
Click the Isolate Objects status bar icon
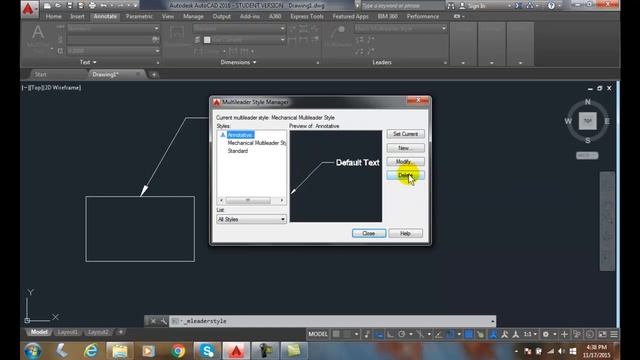click(577, 334)
